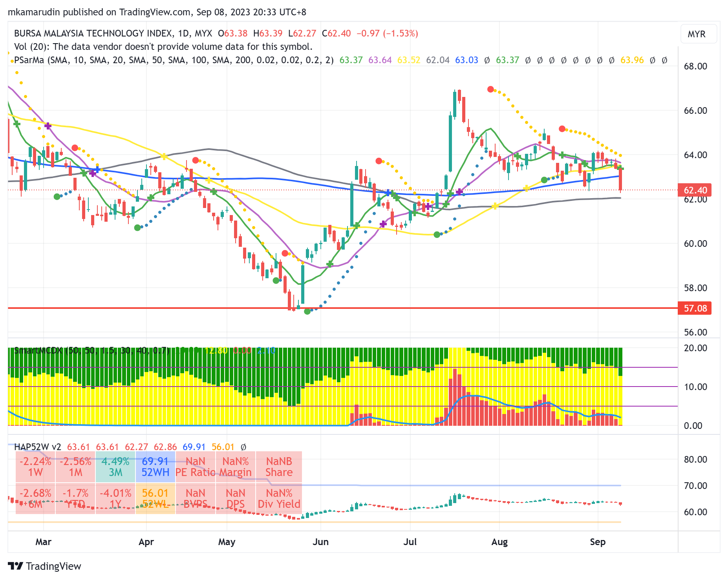Click the HAP52W blue value 69.91 in legend
728x580 pixels.
pyautogui.click(x=194, y=447)
